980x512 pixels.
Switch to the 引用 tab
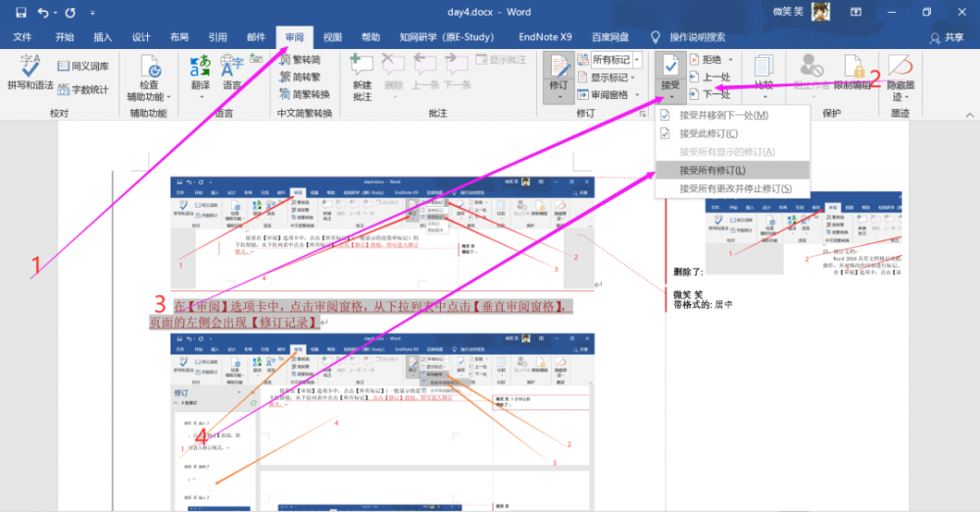(x=218, y=37)
